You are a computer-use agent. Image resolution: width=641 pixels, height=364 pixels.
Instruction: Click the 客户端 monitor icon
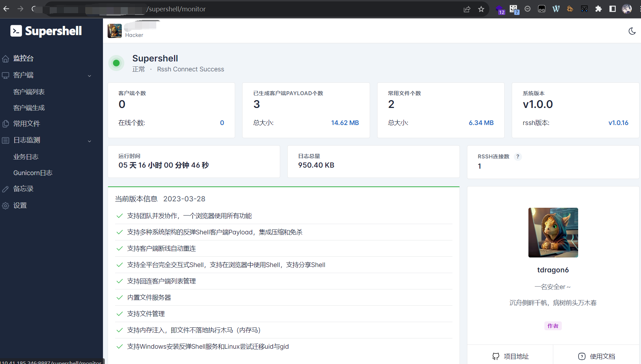(x=6, y=75)
